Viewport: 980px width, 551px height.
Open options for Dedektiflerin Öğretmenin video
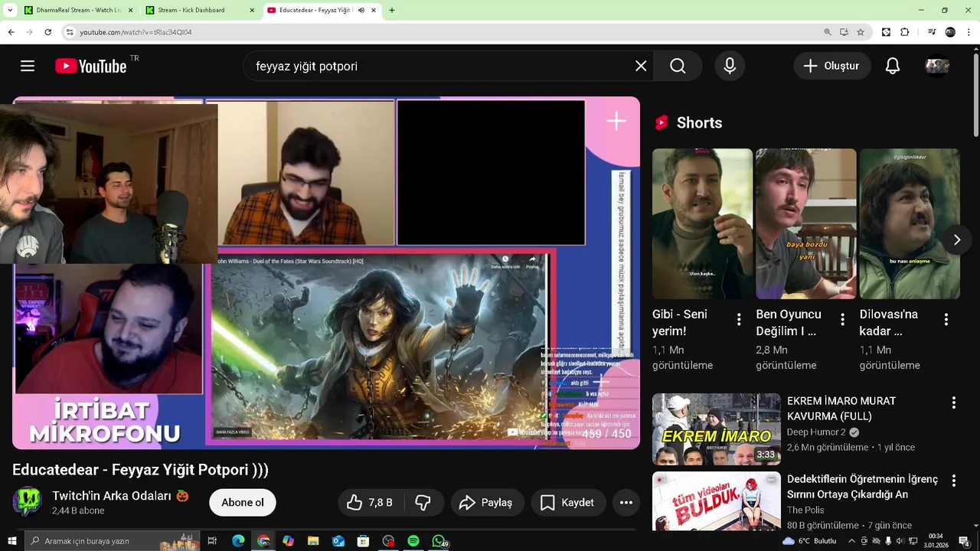pyautogui.click(x=954, y=481)
